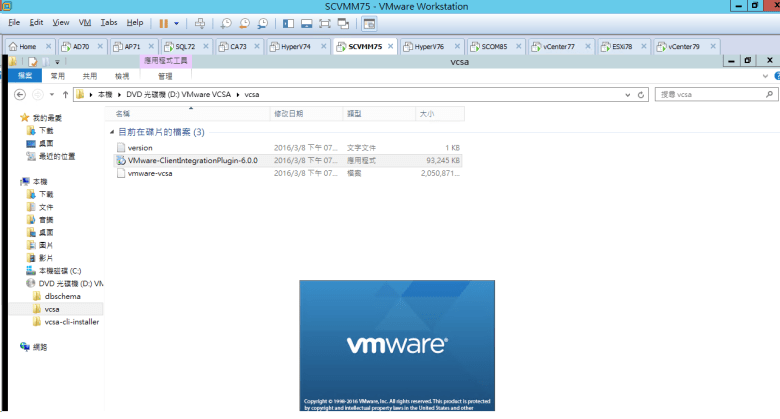Viewport: 780px width, 419px height.
Task: Select the vcsa-cli-installer folder in tree
Action: 71,322
